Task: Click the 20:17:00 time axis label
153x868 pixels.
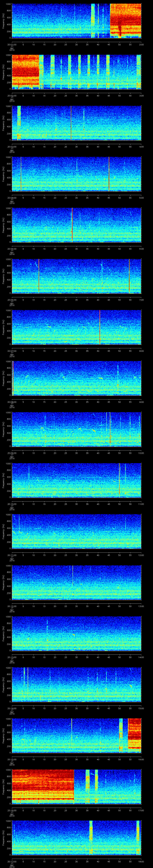Action: (12, 861)
